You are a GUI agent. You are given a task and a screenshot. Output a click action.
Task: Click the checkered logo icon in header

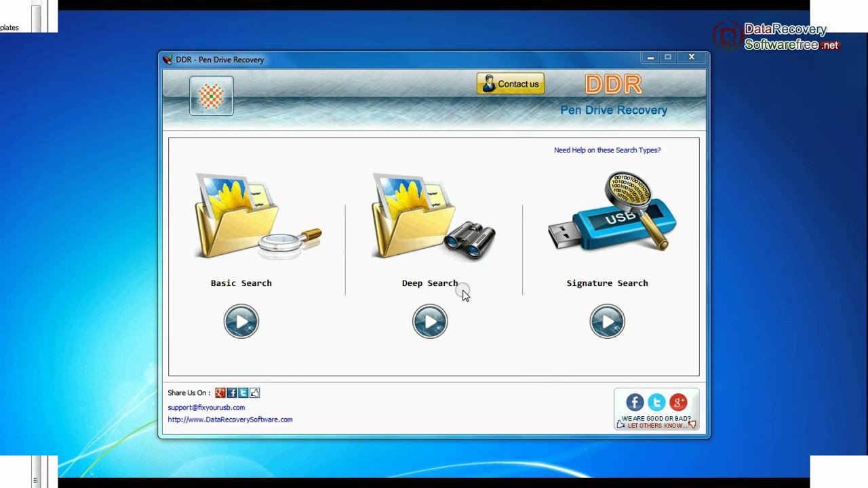click(212, 96)
